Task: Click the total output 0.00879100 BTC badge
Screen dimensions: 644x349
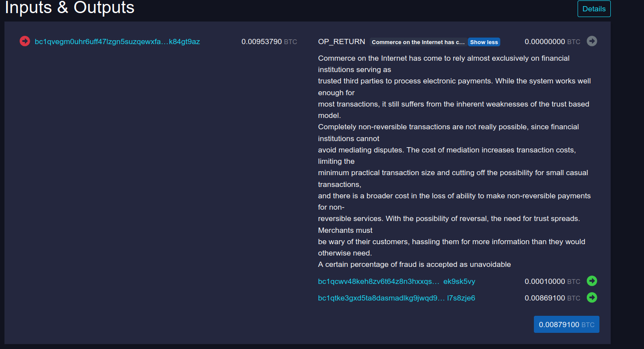Action: [x=566, y=325]
